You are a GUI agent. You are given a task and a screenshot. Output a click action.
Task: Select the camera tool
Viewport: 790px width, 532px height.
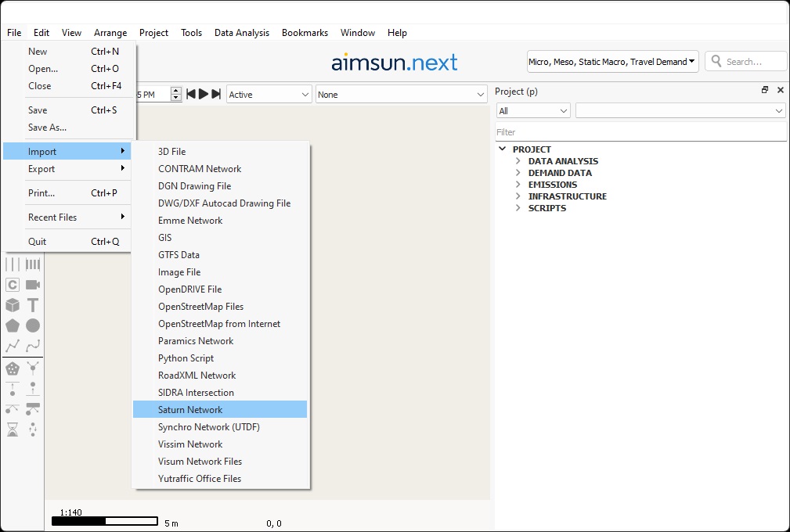[x=33, y=285]
